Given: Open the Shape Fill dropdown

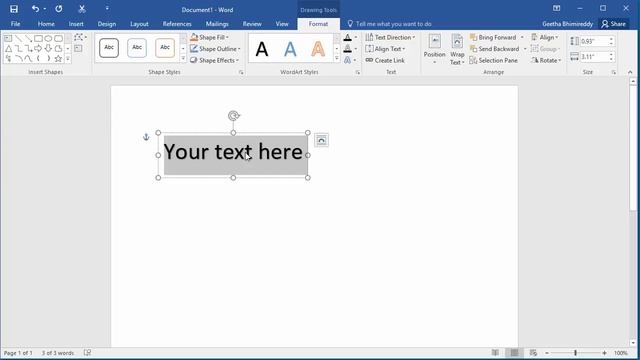Looking at the screenshot, I should pos(209,37).
